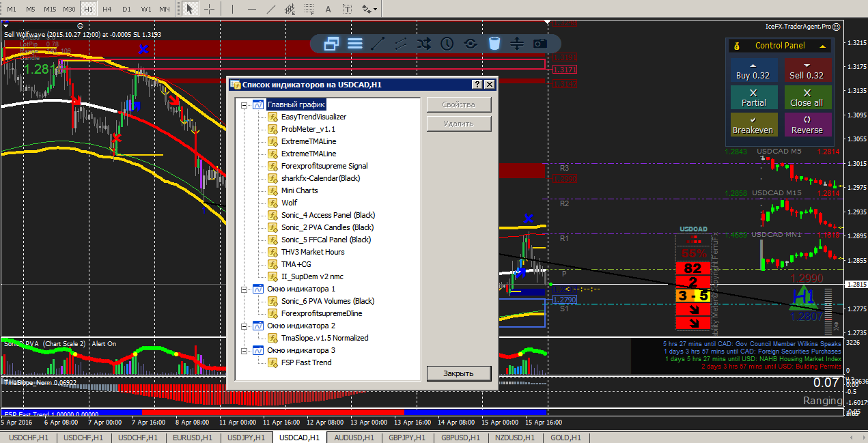868x443 pixels.
Task: Switch timeframe to D1
Action: pyautogui.click(x=126, y=9)
